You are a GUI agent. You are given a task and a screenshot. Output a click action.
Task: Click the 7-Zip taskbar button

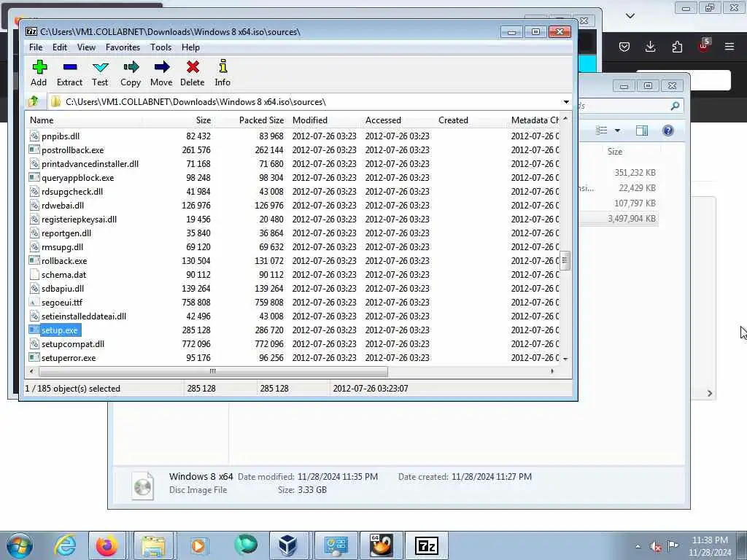[x=426, y=545]
